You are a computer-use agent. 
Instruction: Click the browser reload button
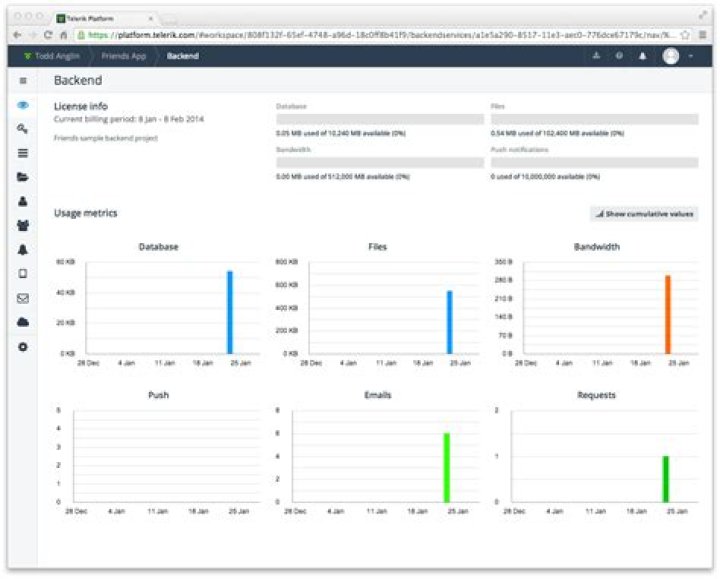click(x=49, y=34)
